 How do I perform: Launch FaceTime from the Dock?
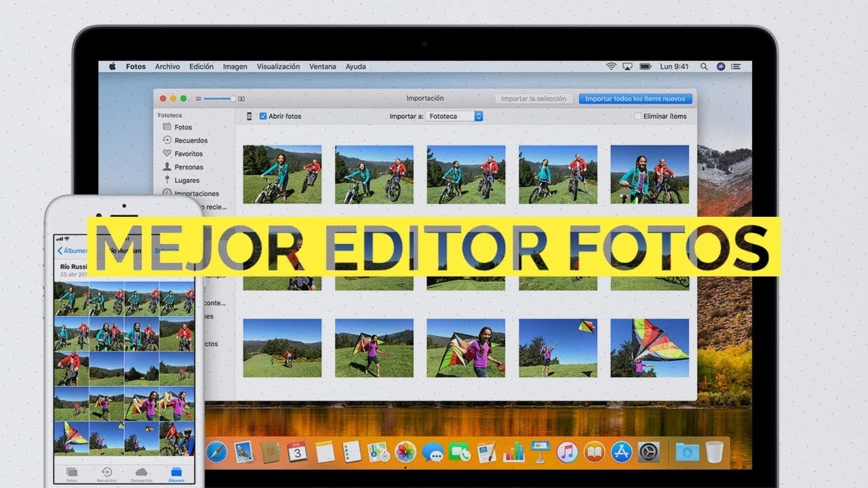459,451
